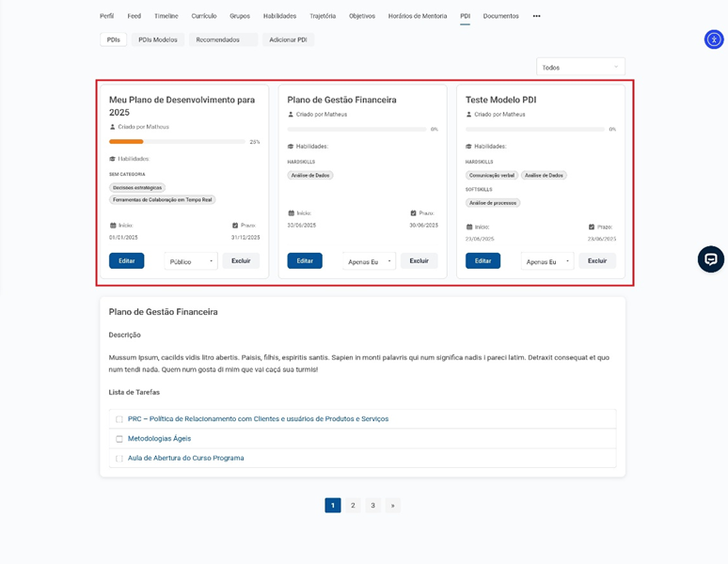This screenshot has width=728, height=564.
Task: Switch to the PDIs Modelos tab
Action: 158,39
